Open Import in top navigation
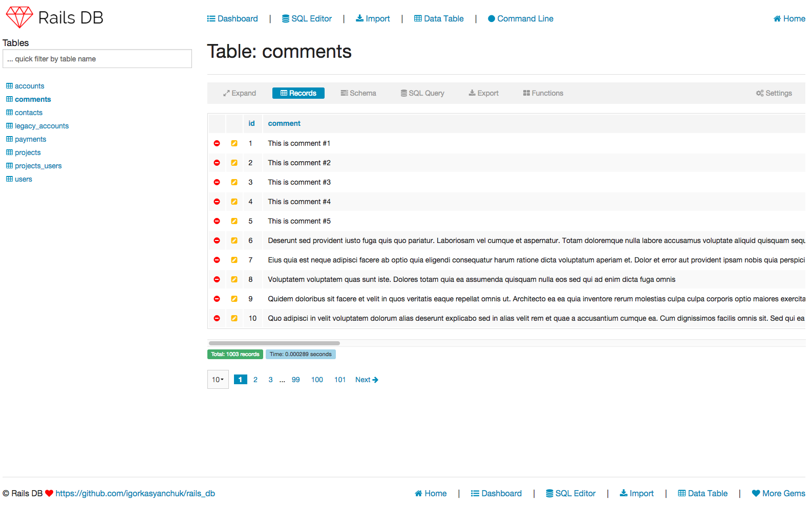 [373, 18]
